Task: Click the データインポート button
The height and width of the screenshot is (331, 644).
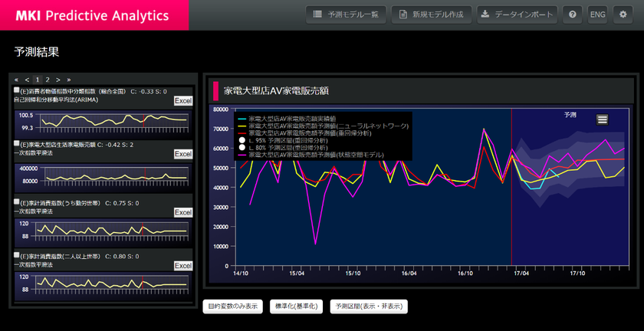Action: pyautogui.click(x=516, y=15)
